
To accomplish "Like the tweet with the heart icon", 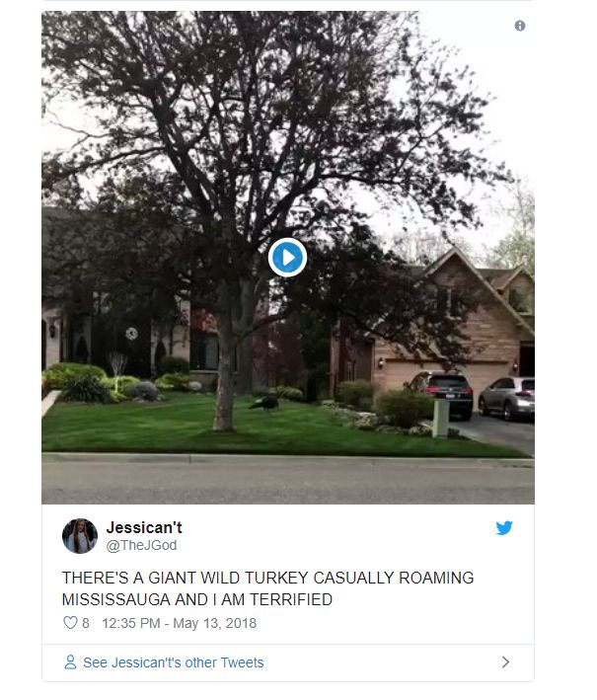I will tap(70, 623).
